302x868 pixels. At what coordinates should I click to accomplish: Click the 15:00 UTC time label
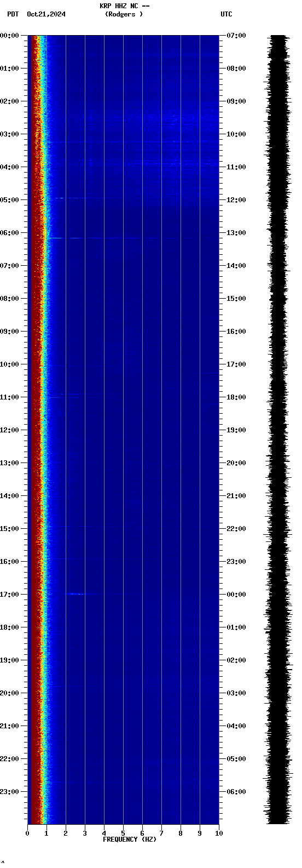236,299
